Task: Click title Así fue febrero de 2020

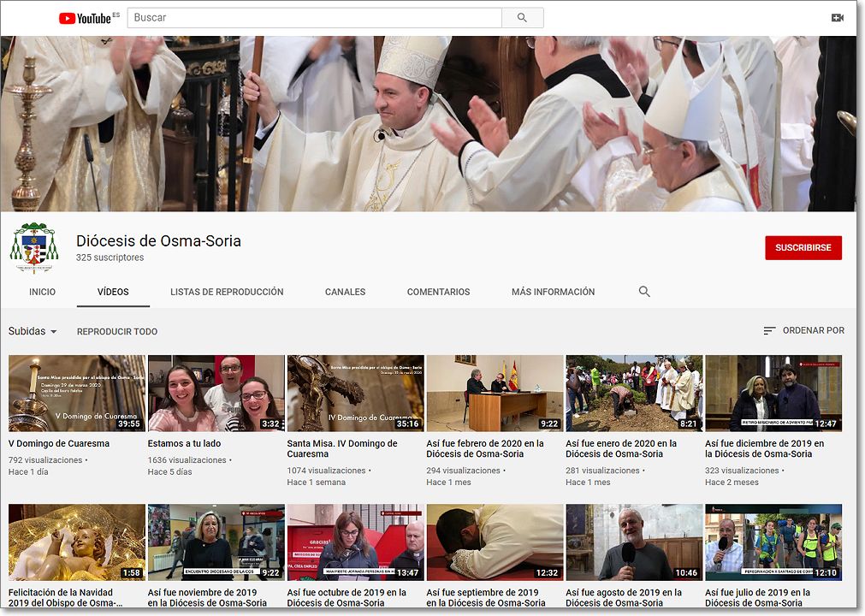Action: pyautogui.click(x=485, y=448)
